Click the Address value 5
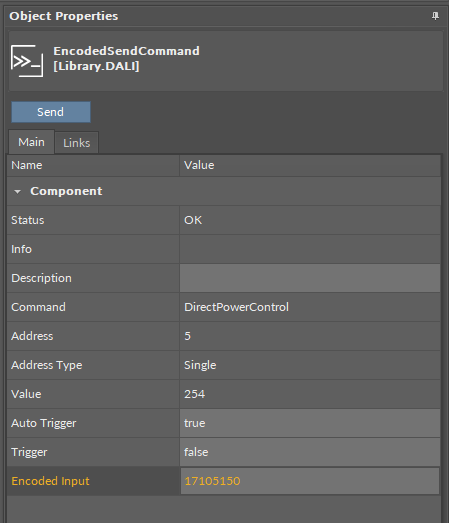 [310, 336]
